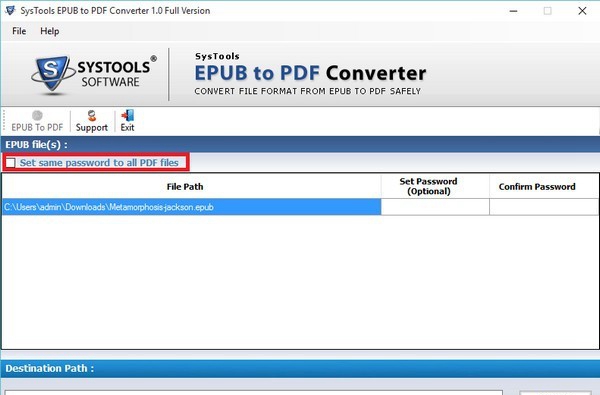Screen dimensions: 600x395
Task: Open Support from the toolbar
Action: 92,121
